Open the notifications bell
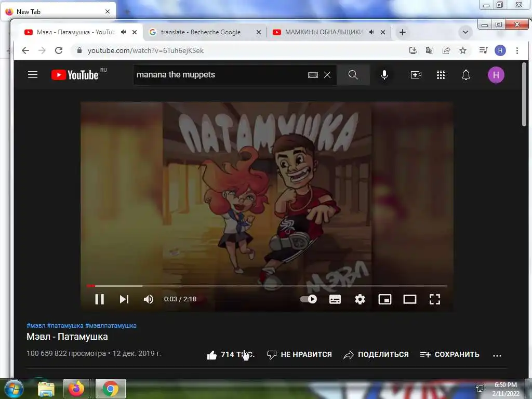Image resolution: width=532 pixels, height=399 pixels. [x=466, y=75]
